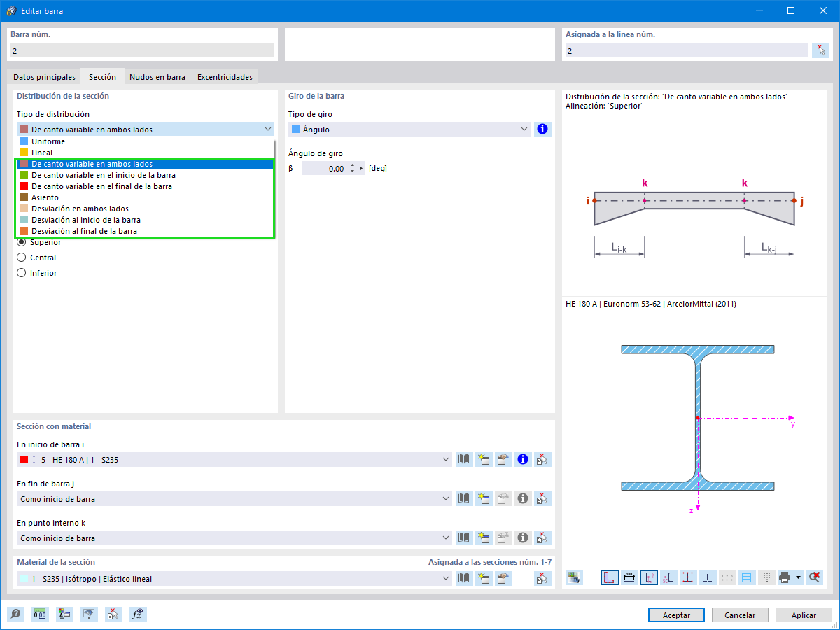This screenshot has width=840, height=630.
Task: Click the 'Cancelar' button
Action: point(740,615)
